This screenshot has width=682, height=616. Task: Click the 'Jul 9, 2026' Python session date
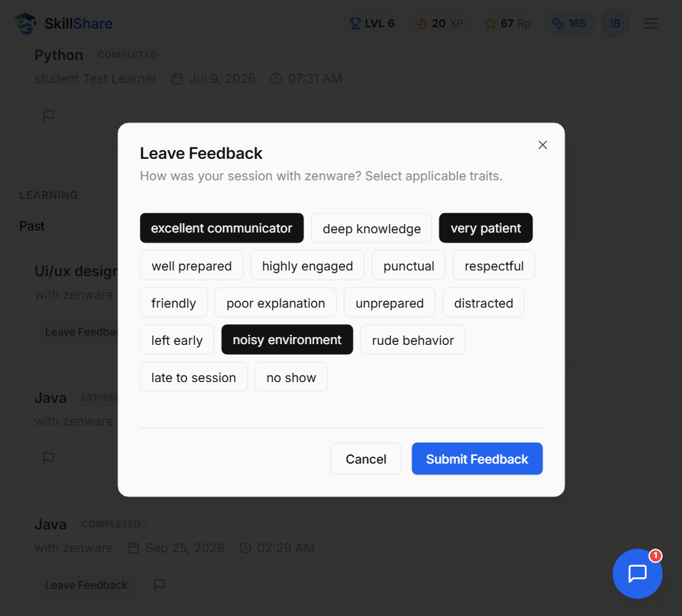pos(213,79)
